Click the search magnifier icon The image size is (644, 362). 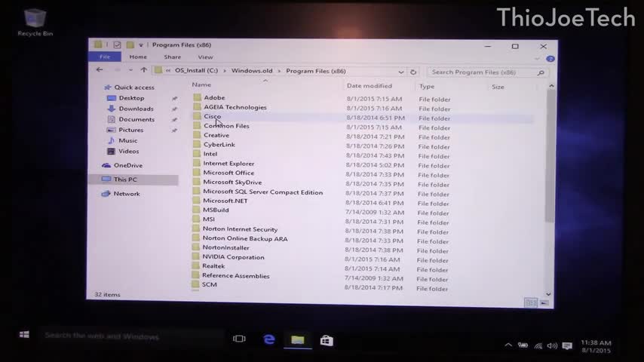pos(541,72)
